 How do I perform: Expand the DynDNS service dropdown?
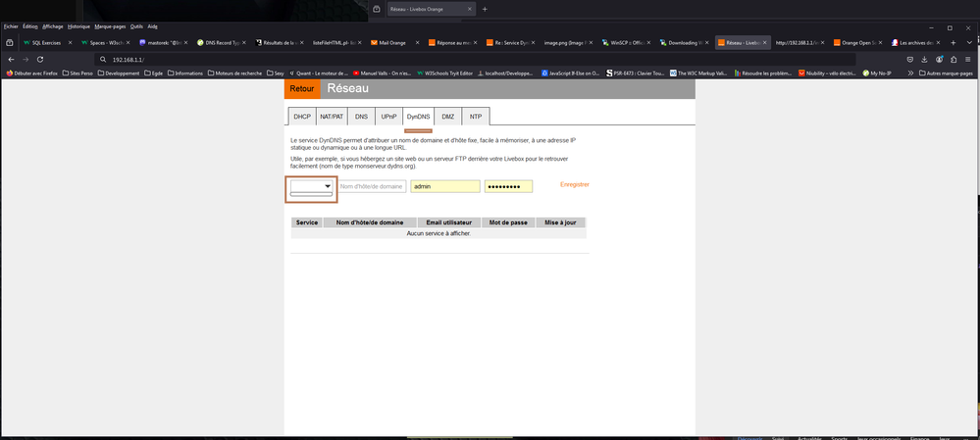[x=312, y=186]
